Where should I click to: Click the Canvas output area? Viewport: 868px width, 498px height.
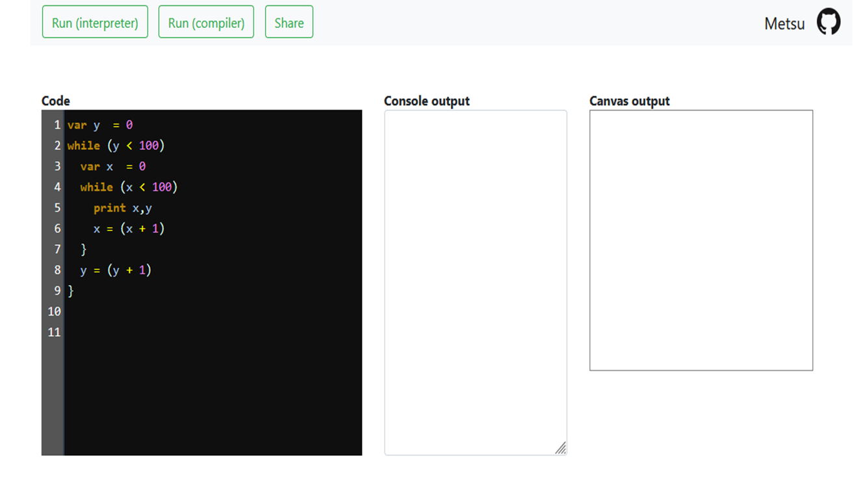(x=700, y=240)
